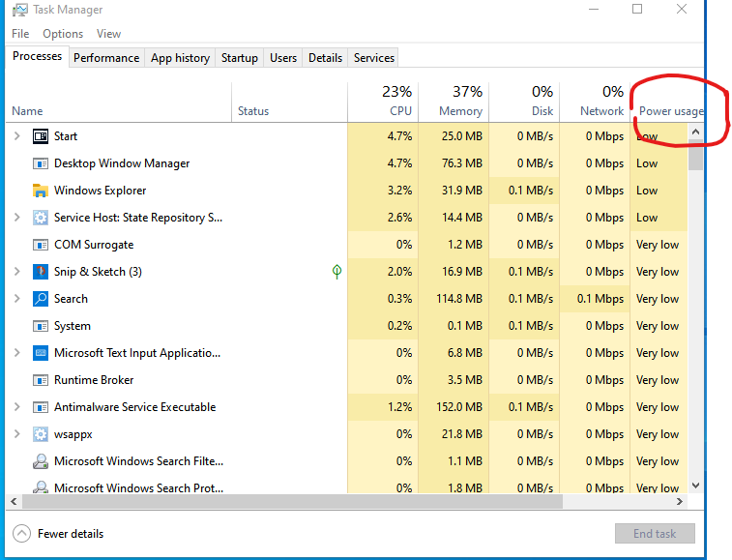Select the COM Surrogate process name

point(94,245)
